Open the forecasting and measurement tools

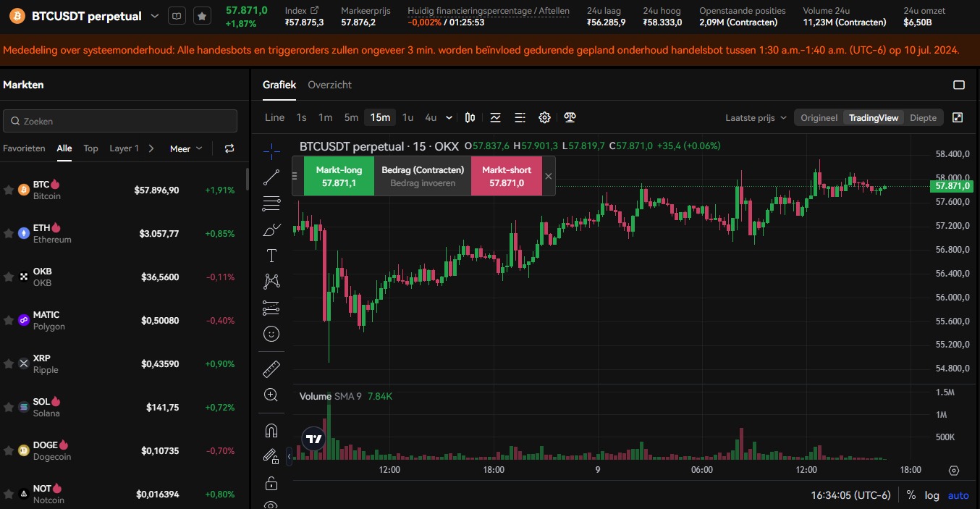click(271, 308)
